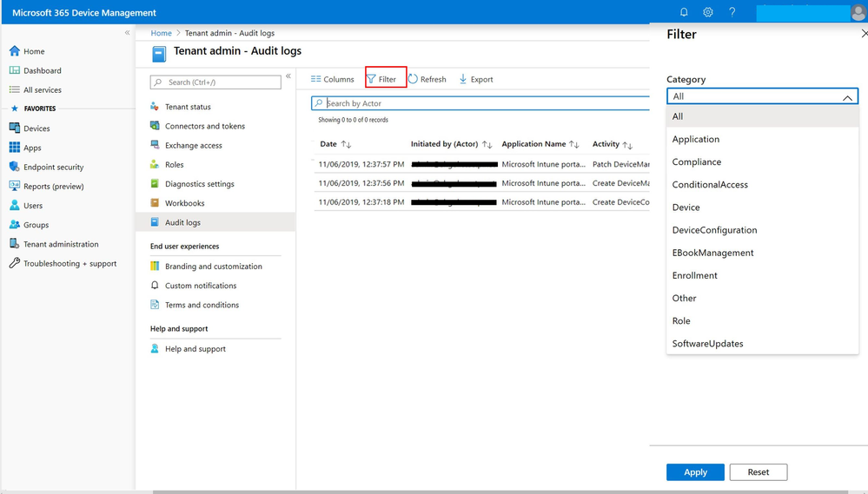Click the Roles icon in the menu
Screen dimensions: 868x494
[x=155, y=164]
